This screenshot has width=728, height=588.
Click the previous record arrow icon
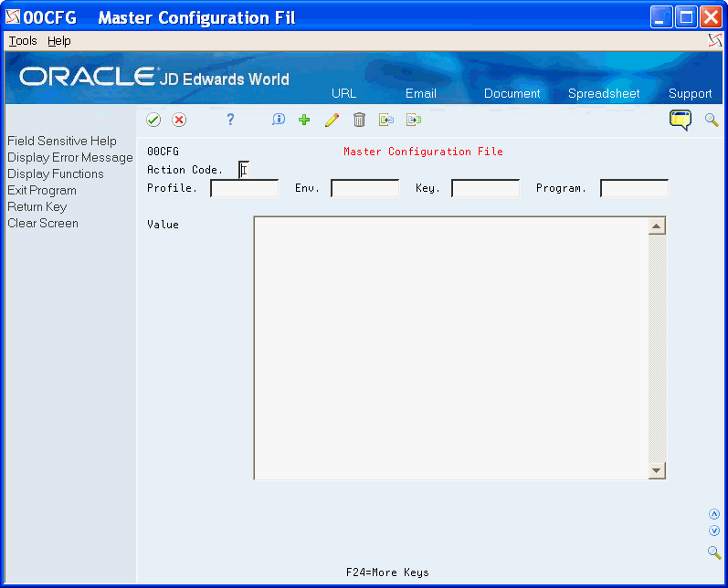[x=385, y=120]
